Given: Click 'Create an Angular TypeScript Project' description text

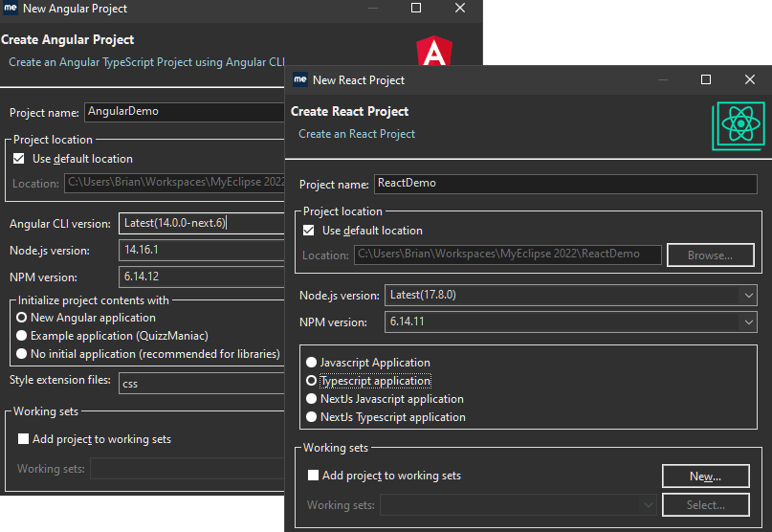Looking at the screenshot, I should tap(146, 62).
